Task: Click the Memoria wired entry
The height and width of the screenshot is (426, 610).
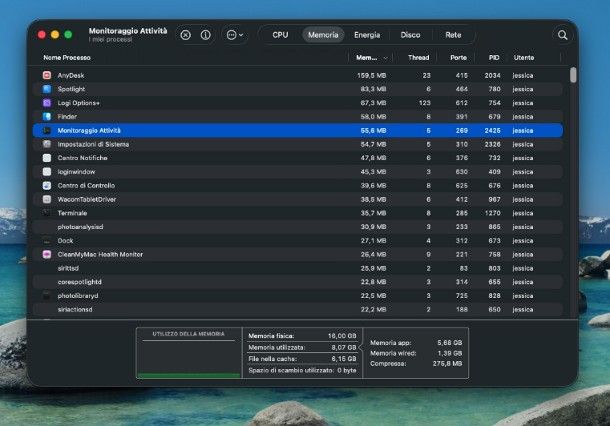Action: [416, 353]
